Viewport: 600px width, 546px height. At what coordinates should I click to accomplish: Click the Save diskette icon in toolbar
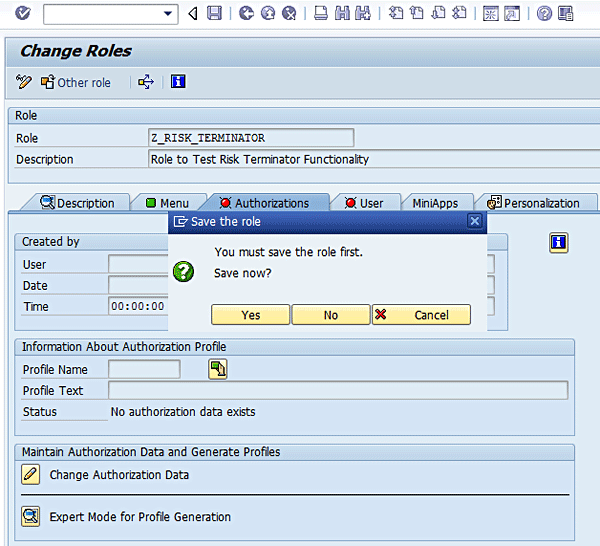pos(215,13)
